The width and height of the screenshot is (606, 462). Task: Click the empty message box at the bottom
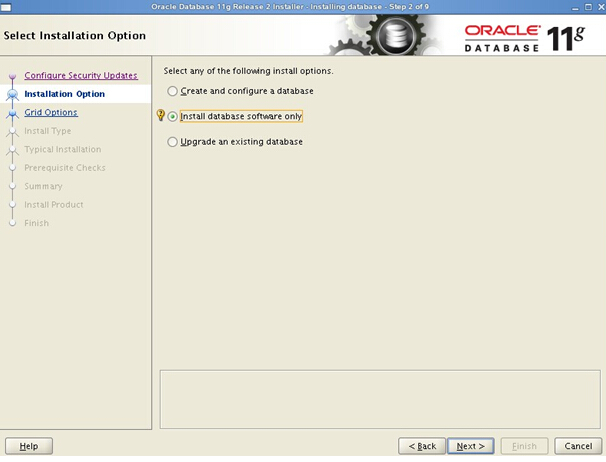click(x=379, y=398)
